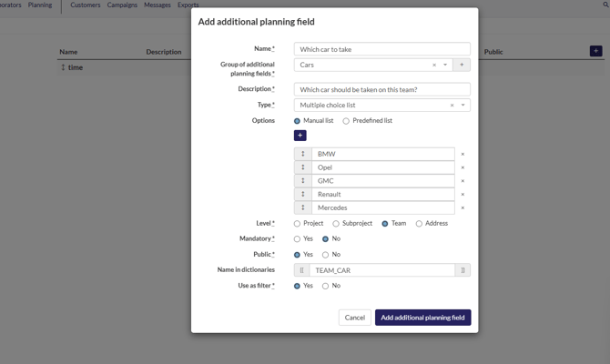Click the drag handle beside GMC option
Image resolution: width=610 pixels, height=364 pixels.
pyautogui.click(x=303, y=181)
